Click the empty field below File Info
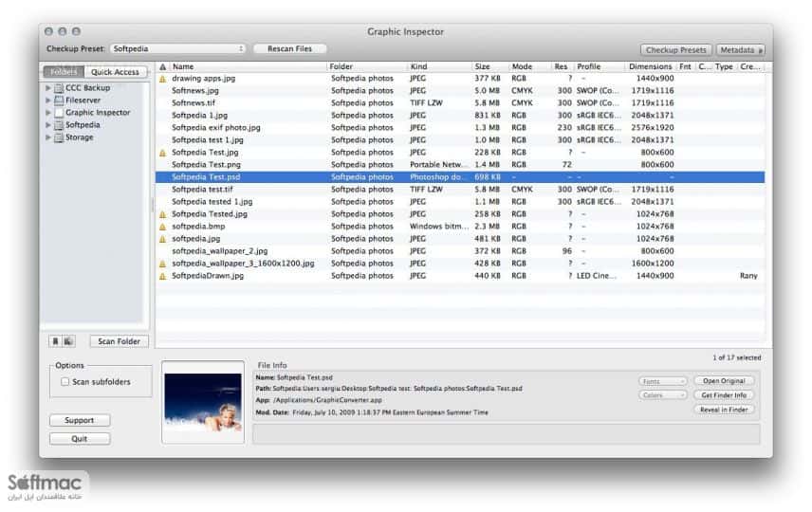Screen dimensions: 812x512 [x=506, y=434]
